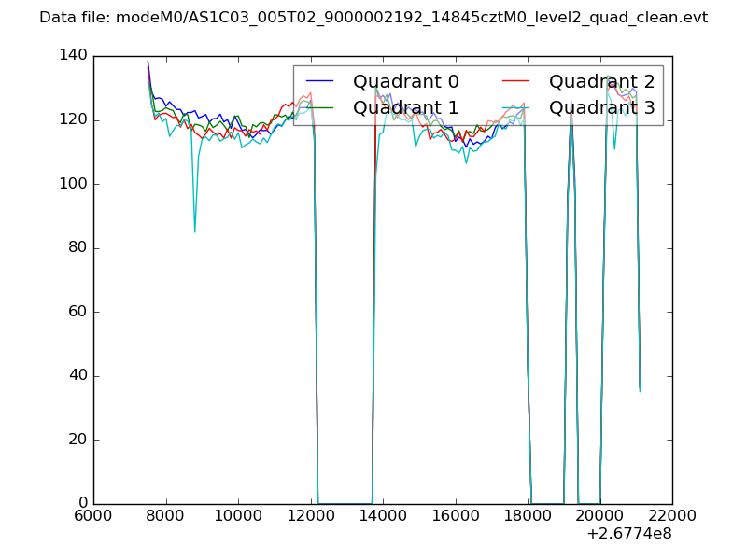Click the x-axis tick label 14000

coord(383,516)
